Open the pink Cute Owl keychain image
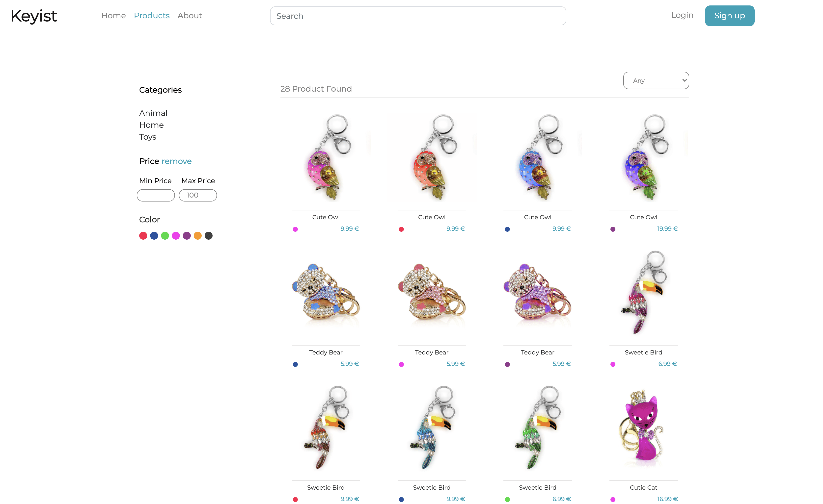The height and width of the screenshot is (504, 823). 326,157
